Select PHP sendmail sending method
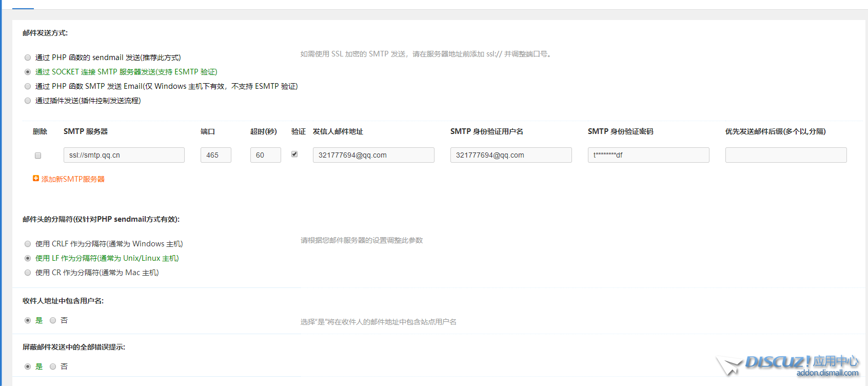The height and width of the screenshot is (386, 868). pyautogui.click(x=28, y=57)
